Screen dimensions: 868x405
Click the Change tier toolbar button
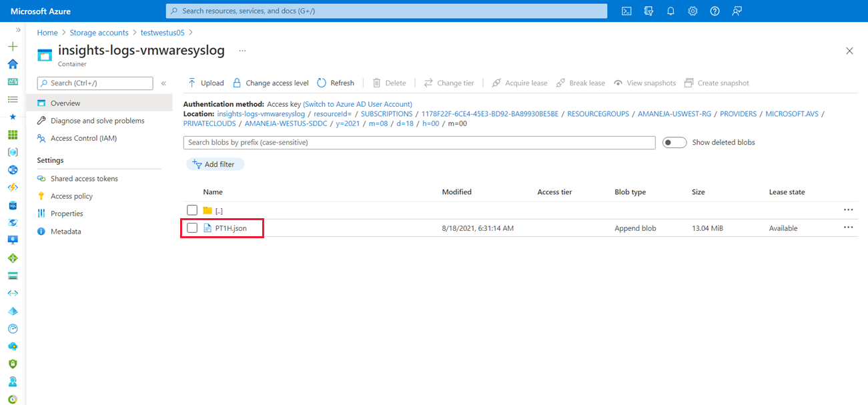pos(449,83)
